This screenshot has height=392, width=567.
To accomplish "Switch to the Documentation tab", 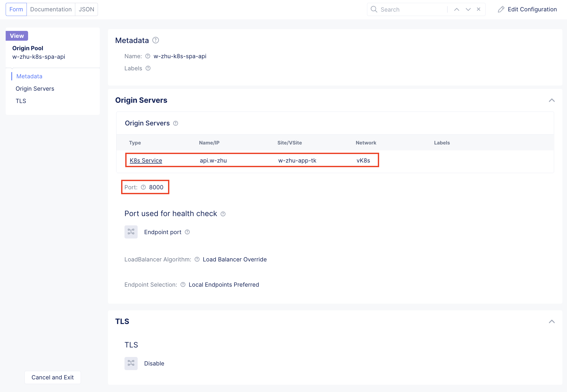I will pos(51,10).
